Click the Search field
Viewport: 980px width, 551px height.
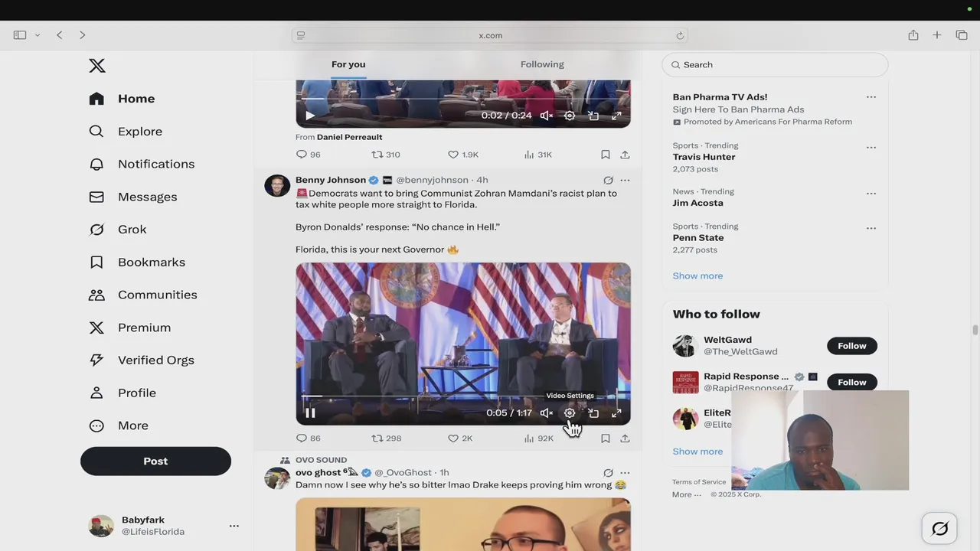tap(775, 65)
